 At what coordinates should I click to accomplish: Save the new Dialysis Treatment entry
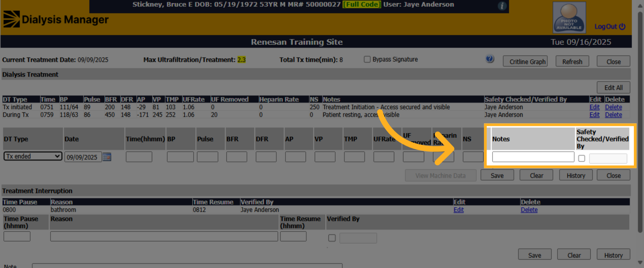(x=497, y=175)
